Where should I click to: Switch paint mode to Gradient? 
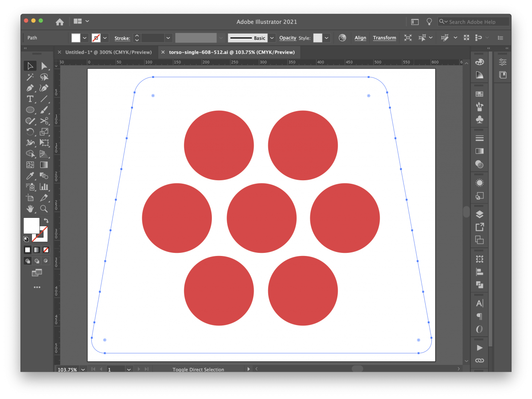click(x=36, y=250)
